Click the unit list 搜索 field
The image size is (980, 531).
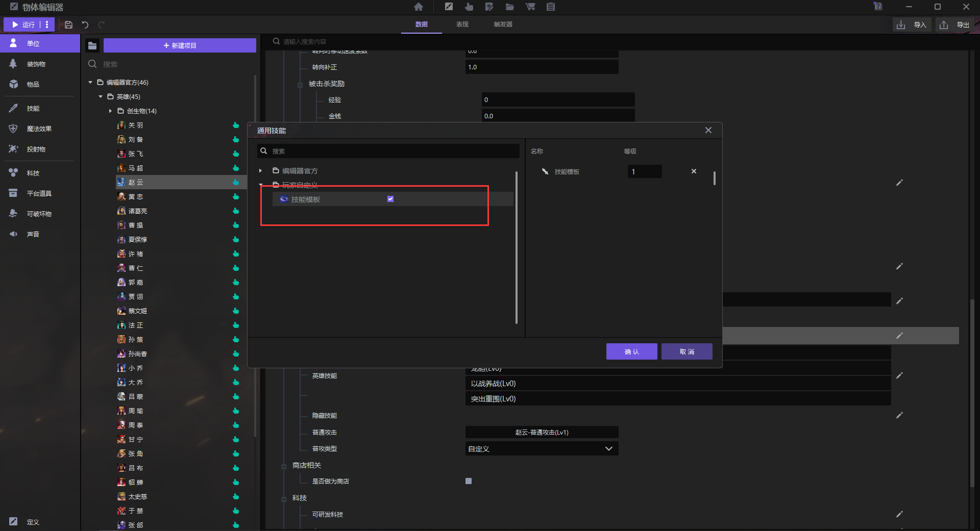coord(170,64)
